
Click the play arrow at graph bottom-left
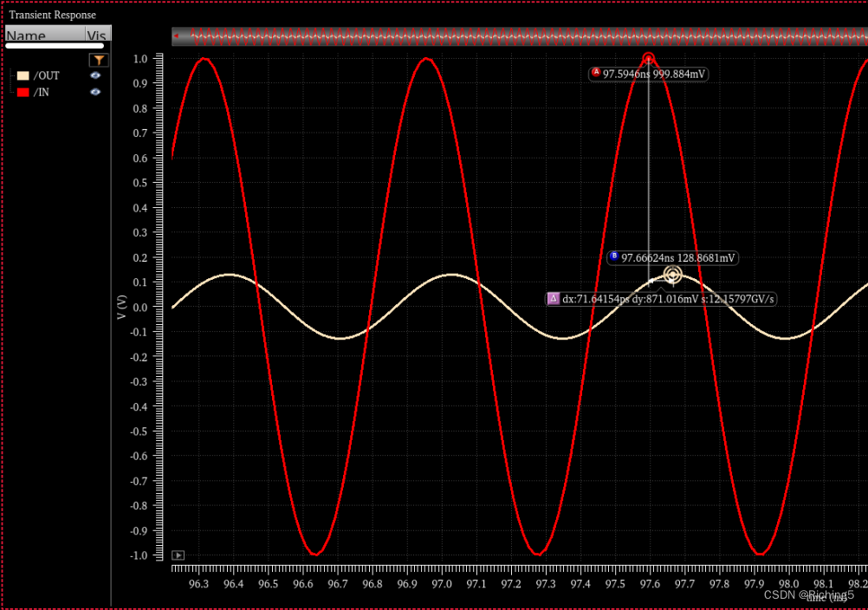click(178, 555)
